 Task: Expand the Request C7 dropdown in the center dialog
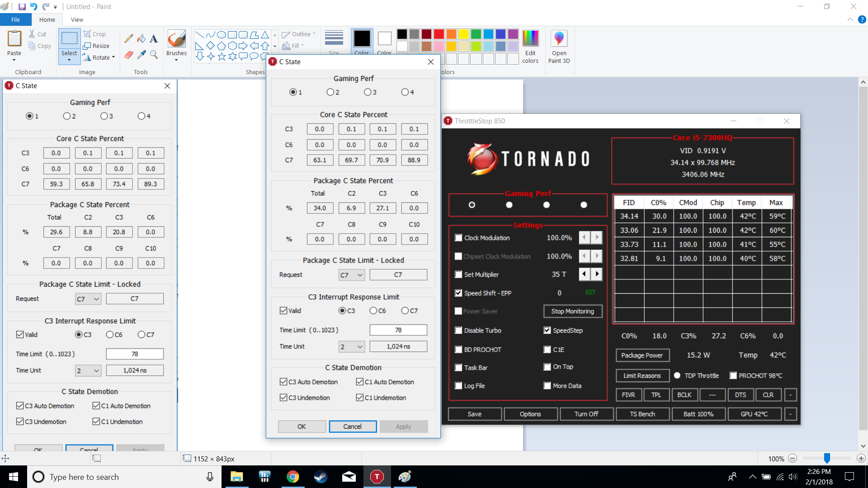(x=352, y=275)
